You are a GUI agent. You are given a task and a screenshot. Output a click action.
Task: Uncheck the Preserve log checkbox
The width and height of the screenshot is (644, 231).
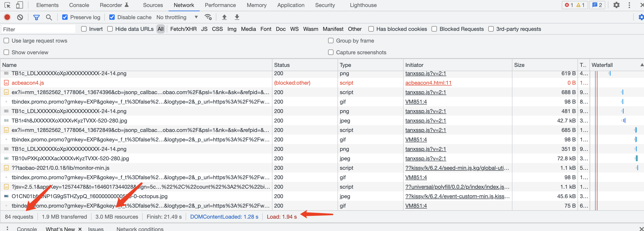(x=65, y=17)
